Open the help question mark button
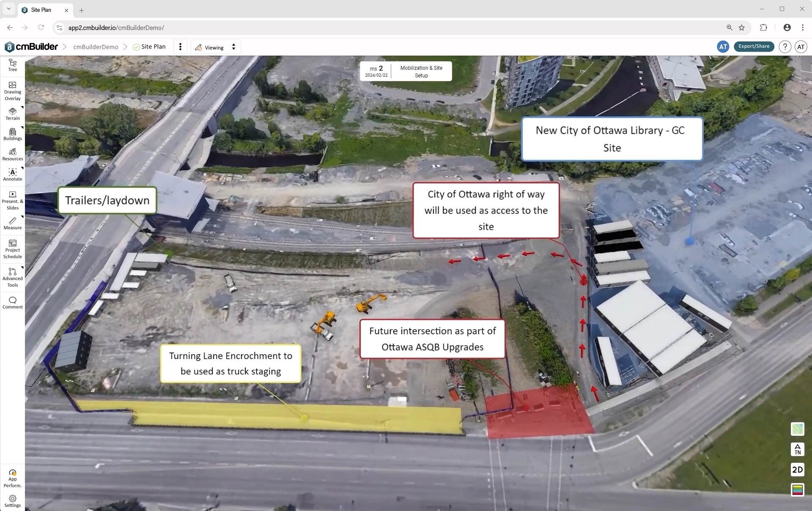 tap(785, 47)
